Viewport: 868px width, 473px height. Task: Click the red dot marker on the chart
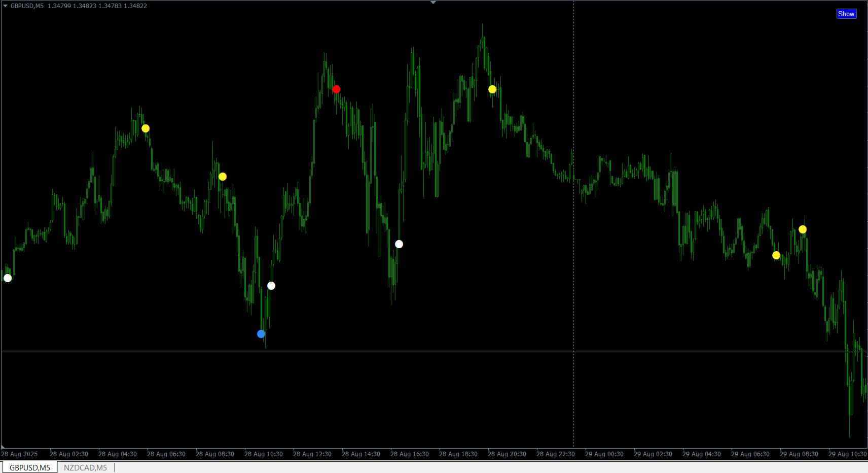click(336, 89)
